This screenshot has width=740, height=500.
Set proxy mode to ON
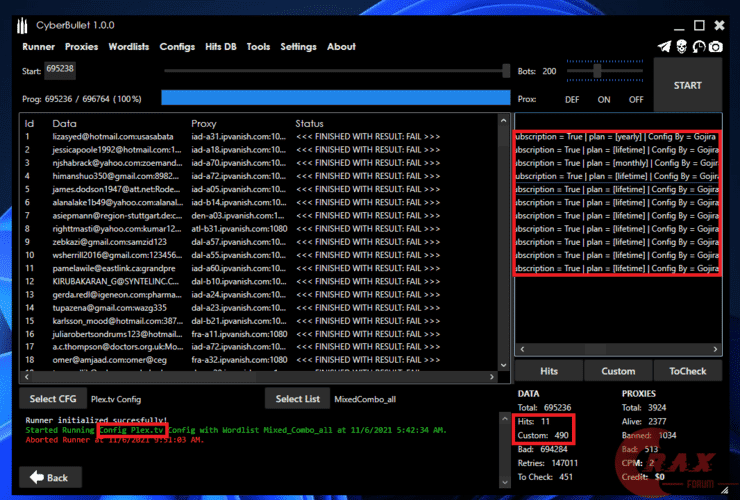coord(604,100)
